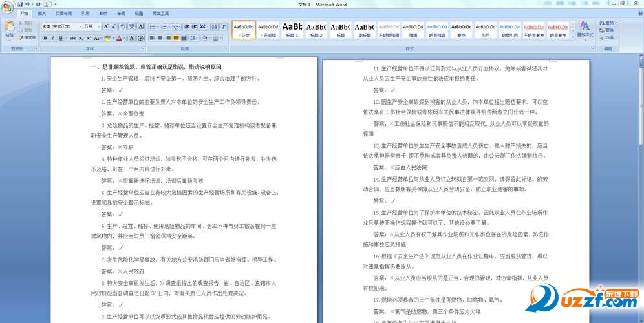The image size is (644, 323).
Task: Align the text to the left
Action: (x=153, y=38)
